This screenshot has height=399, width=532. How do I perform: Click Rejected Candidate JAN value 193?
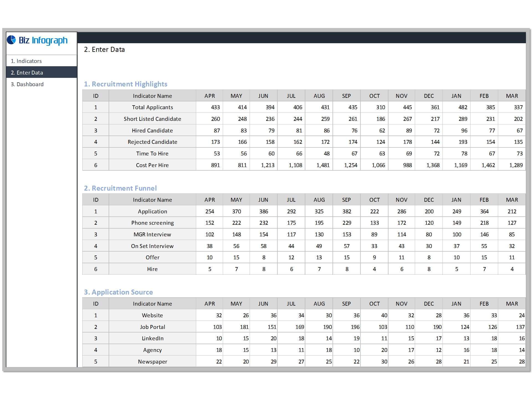tap(456, 142)
